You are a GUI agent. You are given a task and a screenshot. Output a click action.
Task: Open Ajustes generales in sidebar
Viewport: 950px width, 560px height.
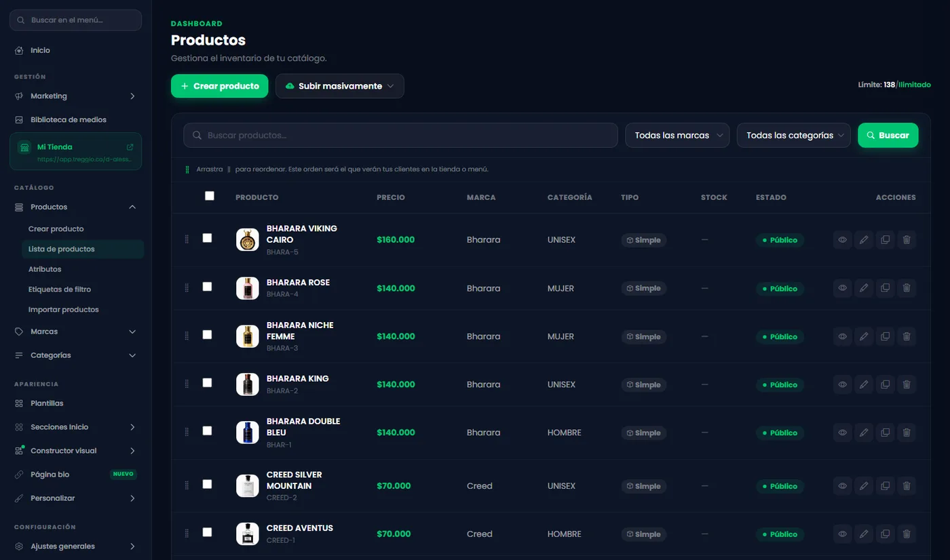75,546
